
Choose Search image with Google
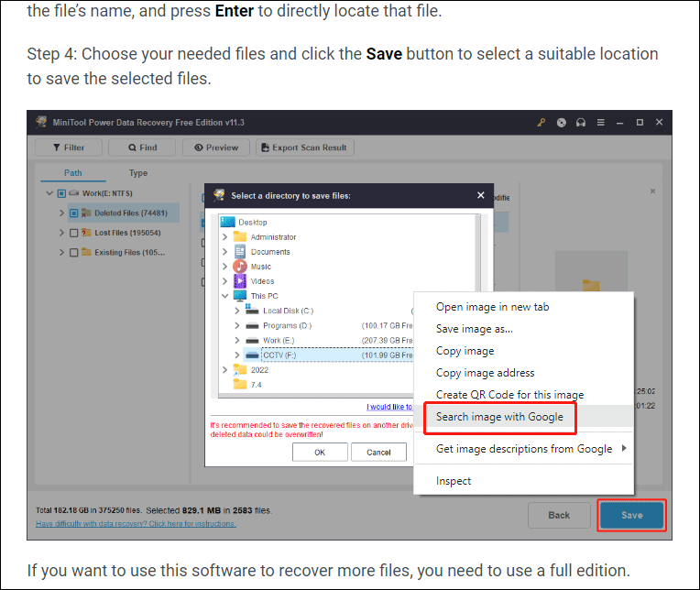pos(524,417)
